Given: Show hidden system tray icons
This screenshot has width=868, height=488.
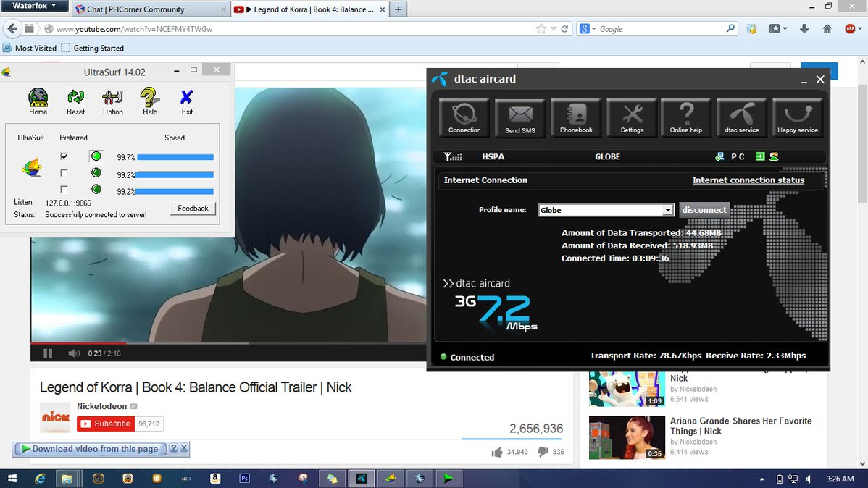Looking at the screenshot, I should [x=761, y=479].
